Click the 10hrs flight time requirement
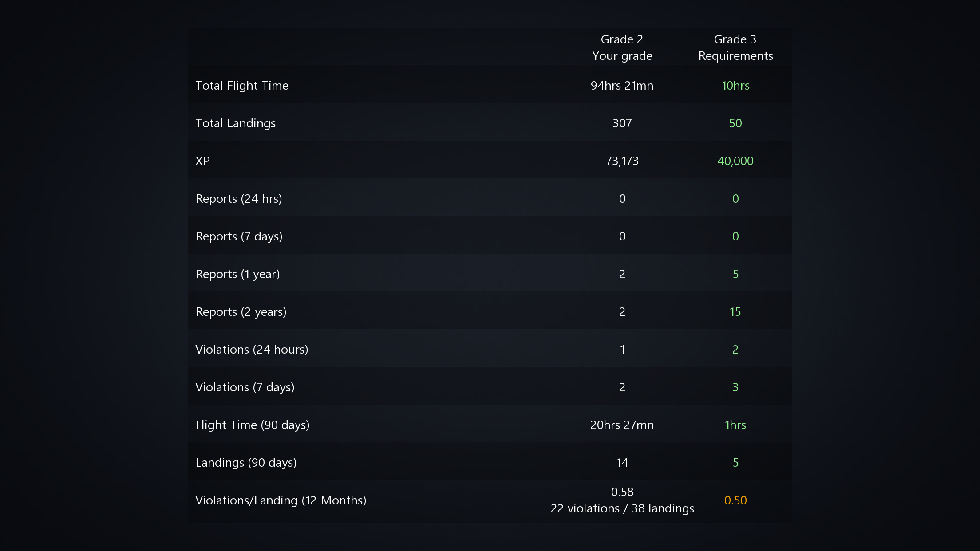This screenshot has width=980, height=551. tap(735, 86)
